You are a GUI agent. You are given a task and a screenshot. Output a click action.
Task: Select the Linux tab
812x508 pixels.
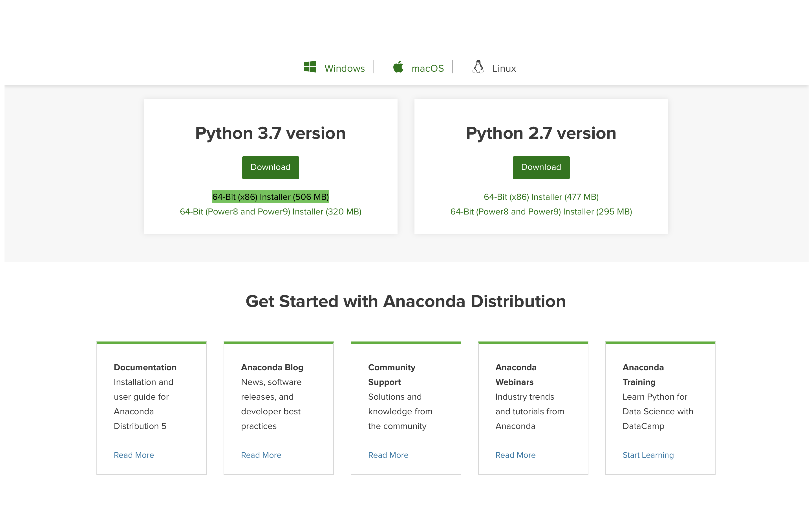click(x=504, y=69)
